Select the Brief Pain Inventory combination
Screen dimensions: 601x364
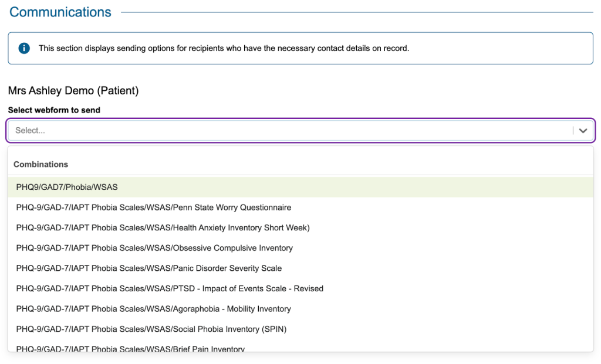130,348
